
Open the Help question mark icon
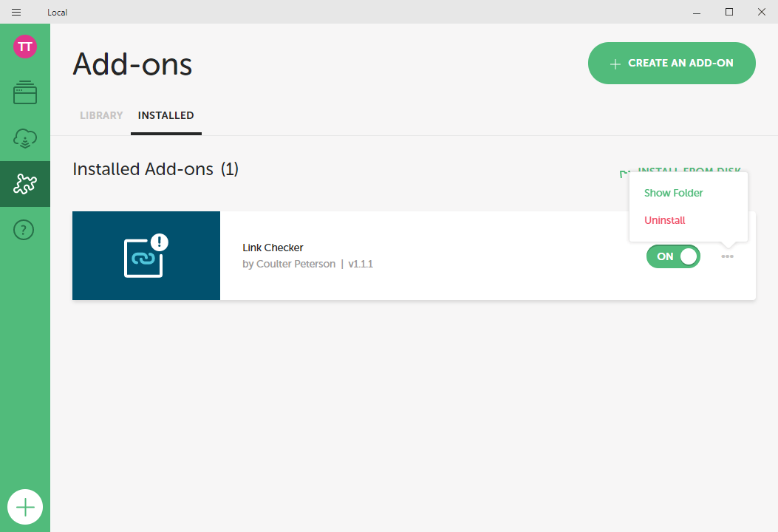click(25, 230)
